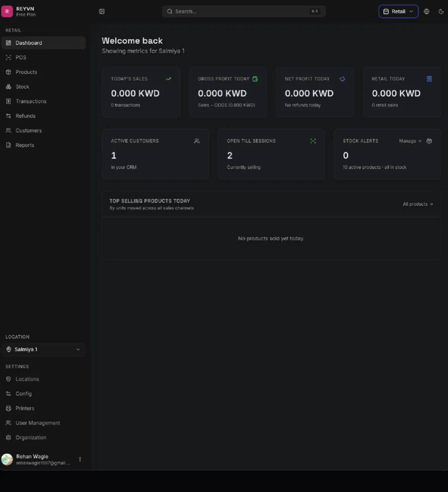Click Today's Sales trending-up icon
Viewport: 448px width, 492px height.
point(168,79)
